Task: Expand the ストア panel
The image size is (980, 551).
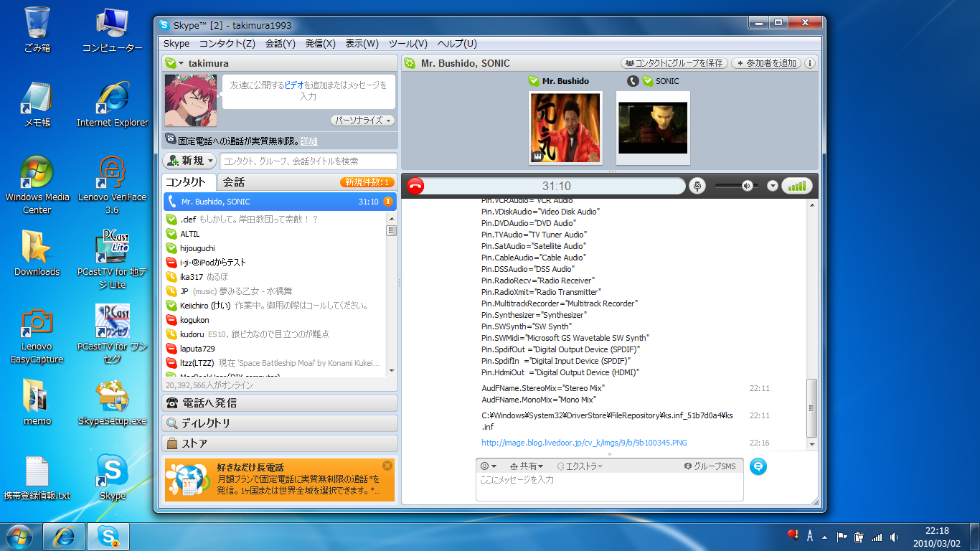Action: point(280,443)
